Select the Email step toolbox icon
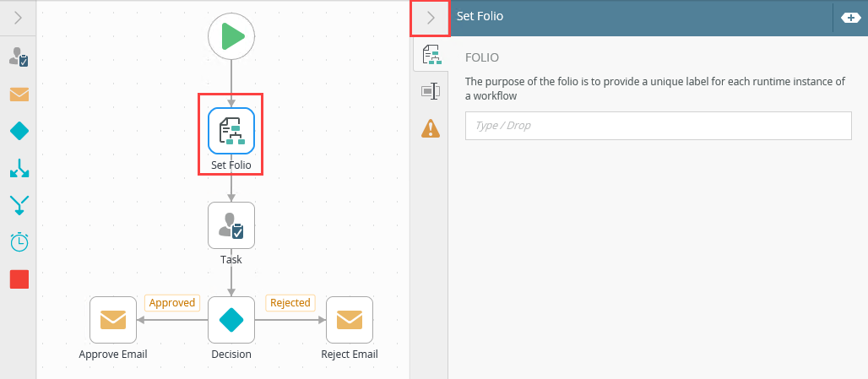Viewport: 868px width, 379px height. (x=19, y=95)
